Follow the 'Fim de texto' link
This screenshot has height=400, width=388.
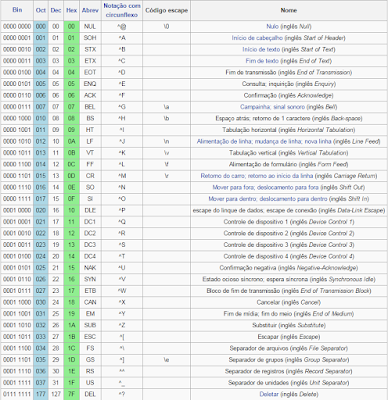tap(262, 61)
